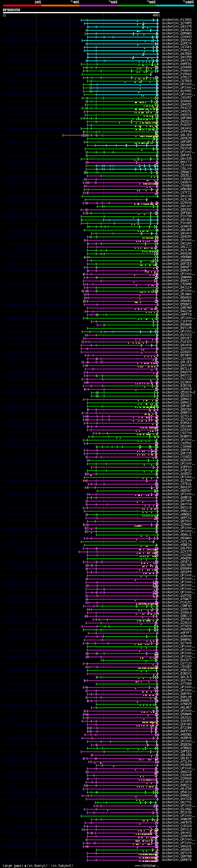Select label UniRef100_P16329
197x868 pixels.
tap(177, 341)
